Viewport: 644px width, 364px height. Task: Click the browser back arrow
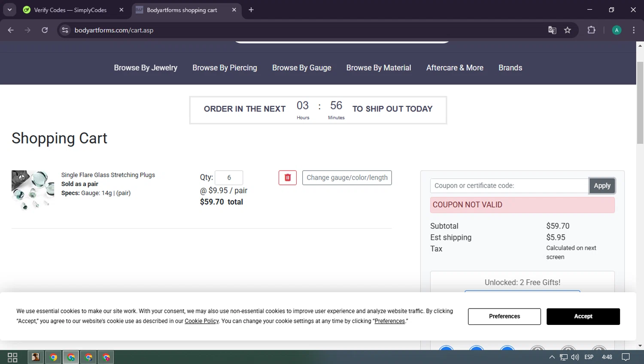pyautogui.click(x=11, y=30)
